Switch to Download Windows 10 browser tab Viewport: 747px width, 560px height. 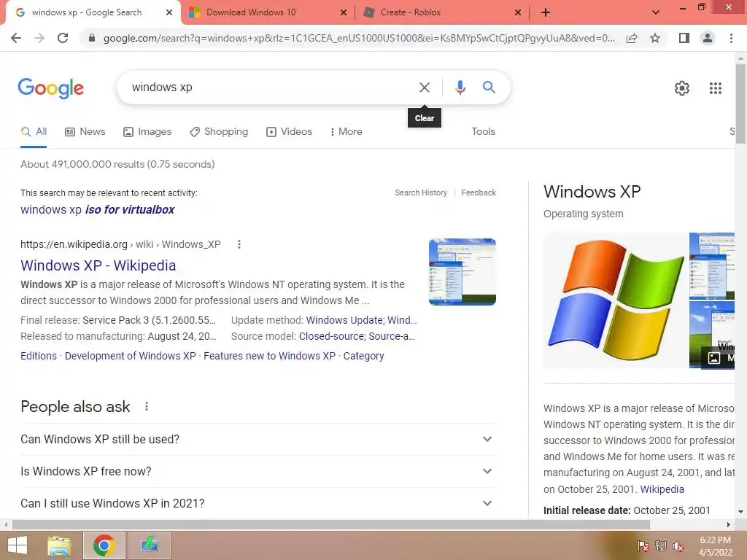click(x=268, y=13)
